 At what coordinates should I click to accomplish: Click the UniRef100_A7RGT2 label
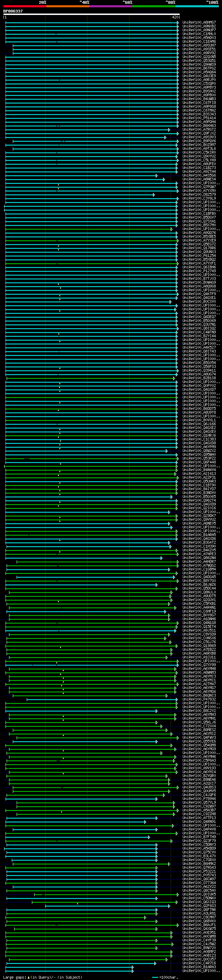(199, 129)
